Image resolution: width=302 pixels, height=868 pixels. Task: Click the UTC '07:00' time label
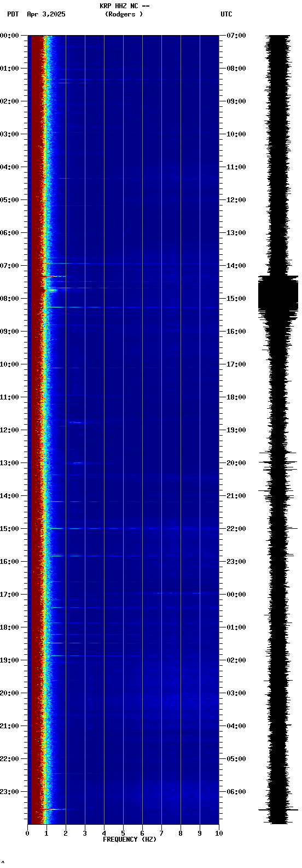236,36
